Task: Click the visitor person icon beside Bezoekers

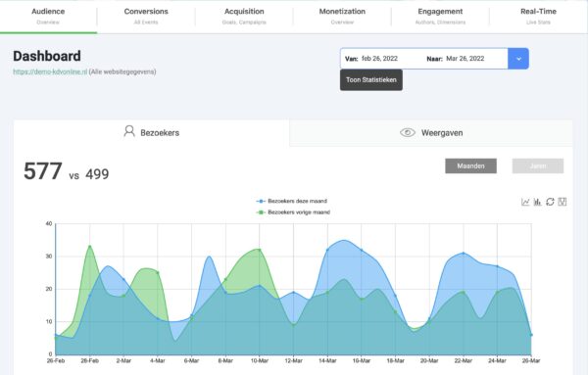Action: point(129,131)
